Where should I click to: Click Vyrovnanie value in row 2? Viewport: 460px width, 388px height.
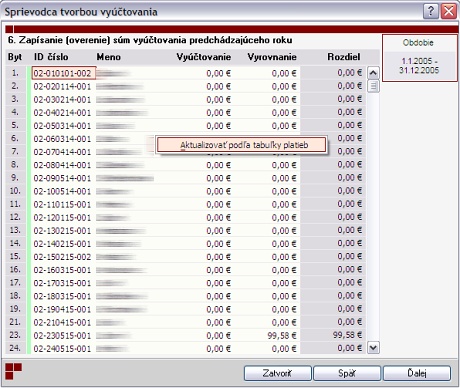284,87
